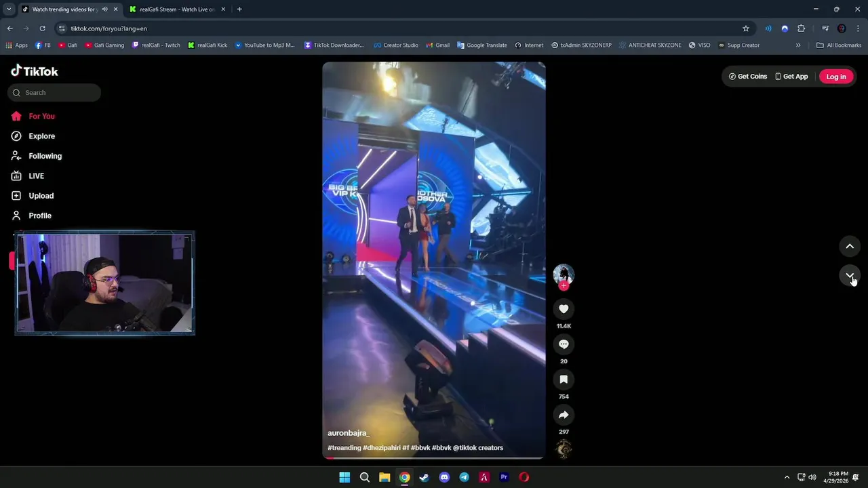Pause the playing TikTok video
The height and width of the screenshot is (488, 868).
point(434,261)
